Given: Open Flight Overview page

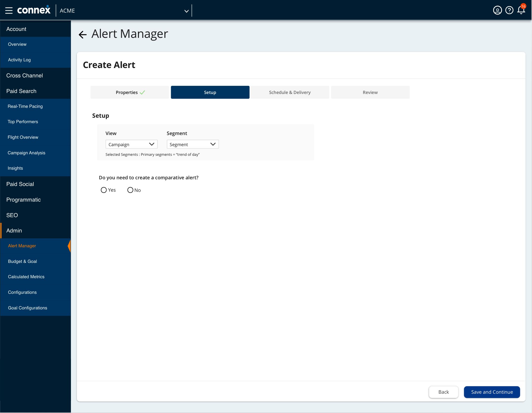Looking at the screenshot, I should [36, 137].
